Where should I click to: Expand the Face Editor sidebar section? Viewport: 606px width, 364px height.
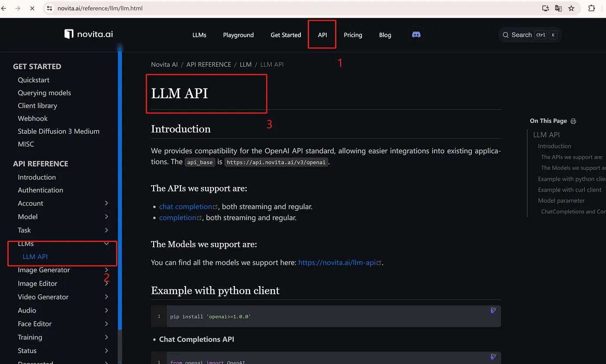[106, 324]
